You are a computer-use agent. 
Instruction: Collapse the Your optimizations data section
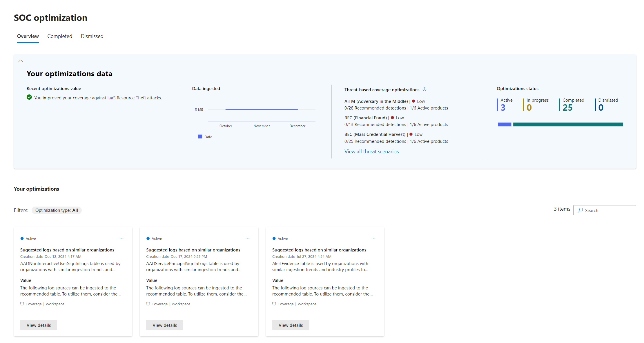click(x=21, y=61)
